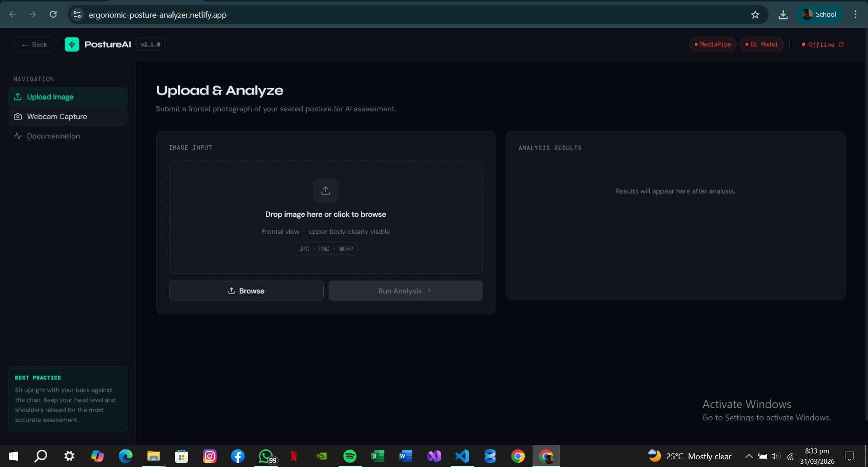Open the School profile menu
This screenshot has height=467, width=868.
pos(819,14)
